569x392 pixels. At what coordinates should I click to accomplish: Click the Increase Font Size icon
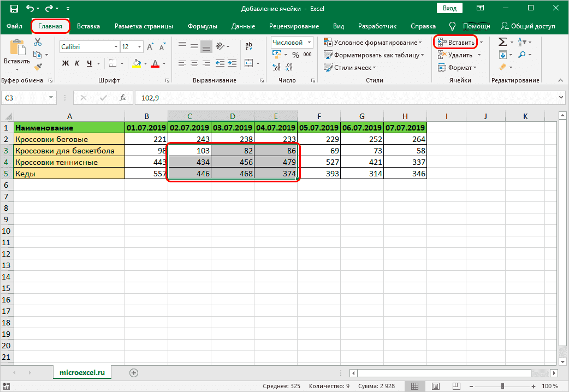coord(149,47)
